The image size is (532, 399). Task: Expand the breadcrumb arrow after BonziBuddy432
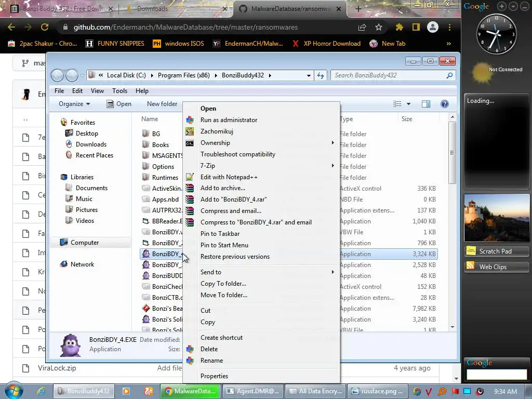[270, 75]
